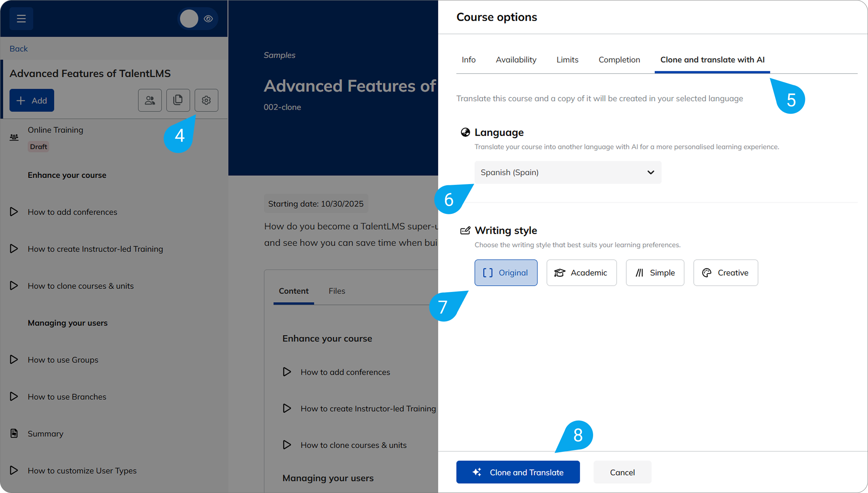Select the Creative palette style option
The width and height of the screenshot is (868, 493).
click(725, 273)
